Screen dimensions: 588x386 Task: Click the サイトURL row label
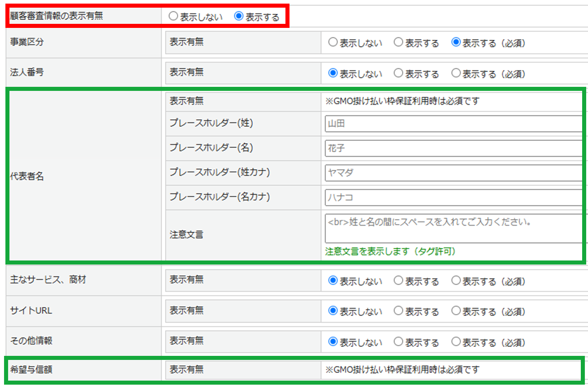click(x=31, y=310)
